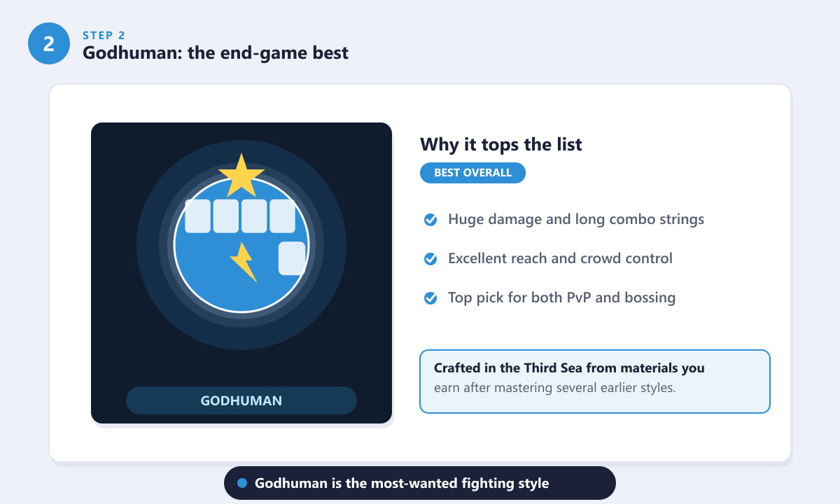The width and height of the screenshot is (840, 504).
Task: Click the second knuckle block on the fist
Action: point(226,216)
